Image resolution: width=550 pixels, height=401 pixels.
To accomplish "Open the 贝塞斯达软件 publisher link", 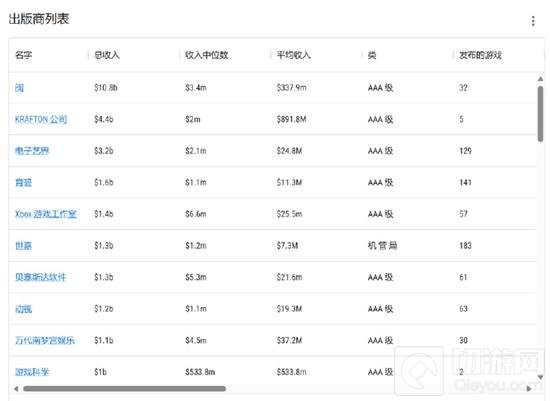I will pos(40,277).
